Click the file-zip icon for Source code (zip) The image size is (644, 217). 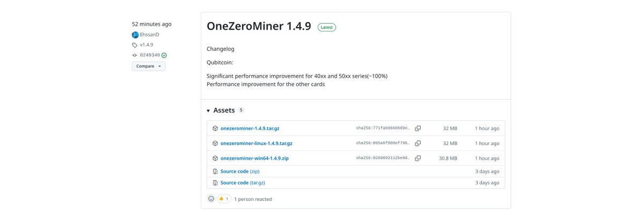pyautogui.click(x=215, y=171)
